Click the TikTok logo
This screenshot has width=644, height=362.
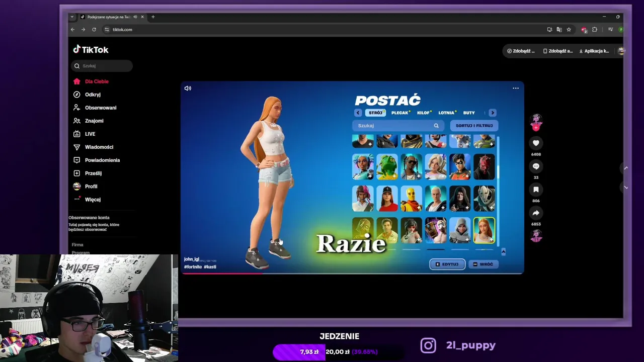tap(91, 49)
